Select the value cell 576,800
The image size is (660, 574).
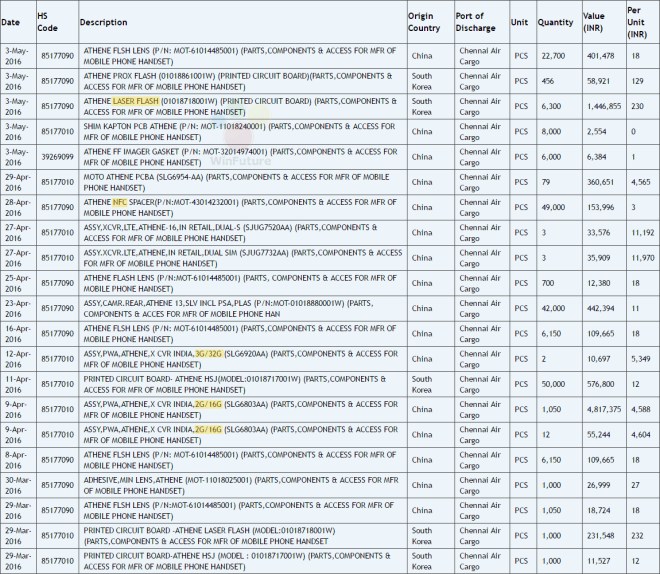(x=601, y=384)
